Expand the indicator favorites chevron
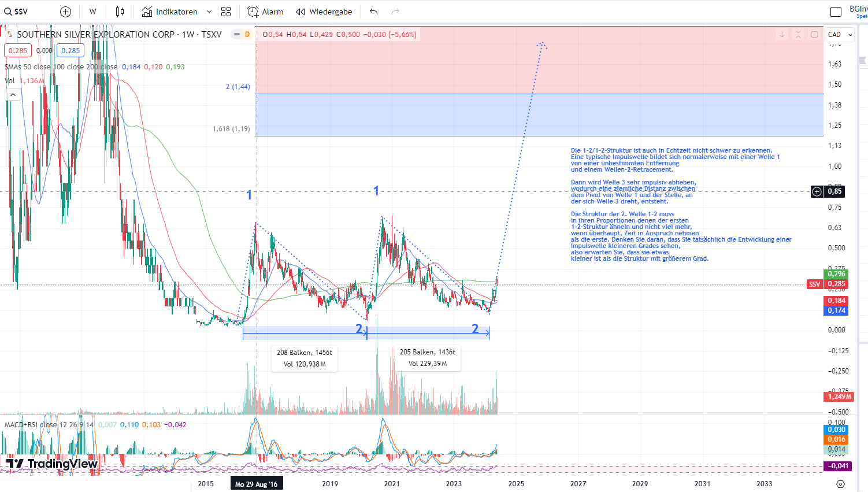The height and width of the screenshot is (492, 868). click(x=209, y=12)
